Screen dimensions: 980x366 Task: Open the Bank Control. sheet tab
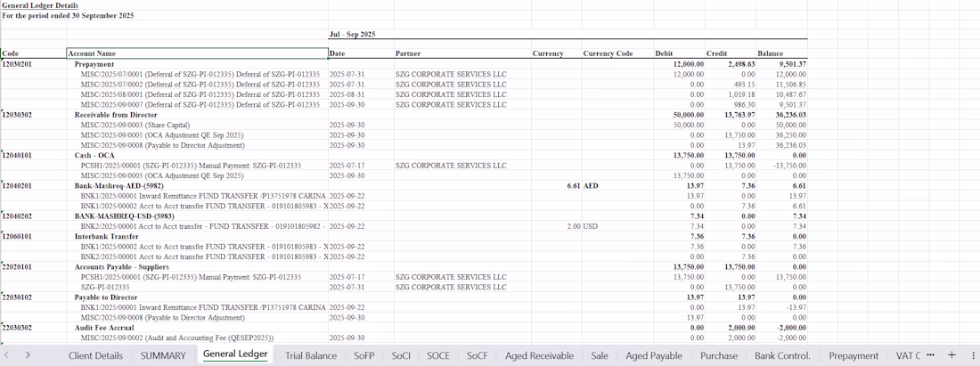(782, 355)
